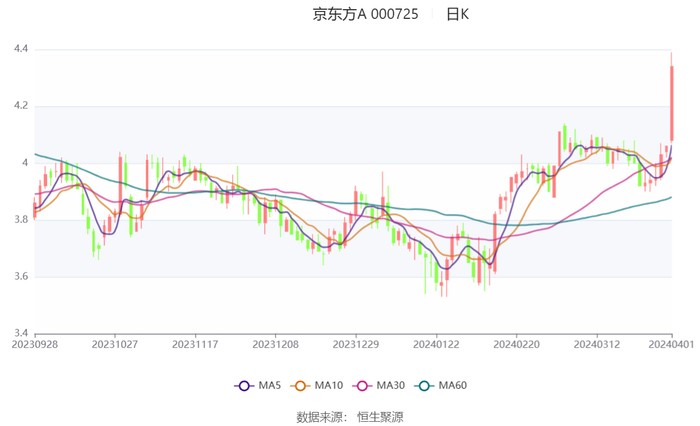The width and height of the screenshot is (700, 426).
Task: Click the 4.2 price axis label
Action: 20,106
